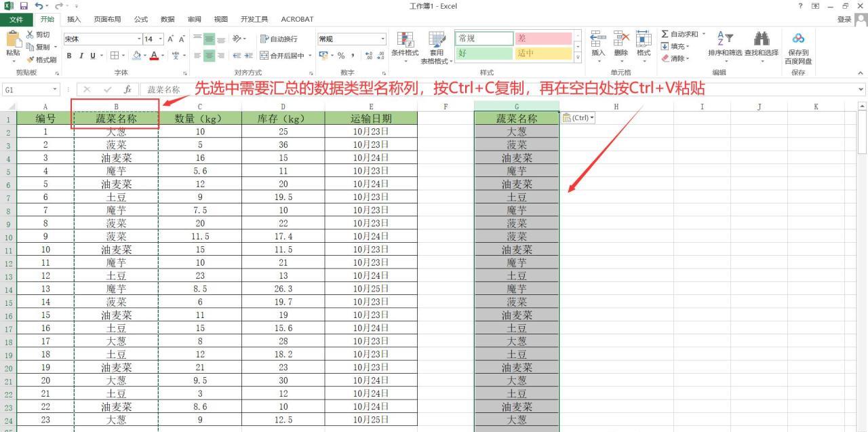Image resolution: width=868 pixels, height=432 pixels.
Task: Click the increase indent icon
Action: [x=249, y=56]
